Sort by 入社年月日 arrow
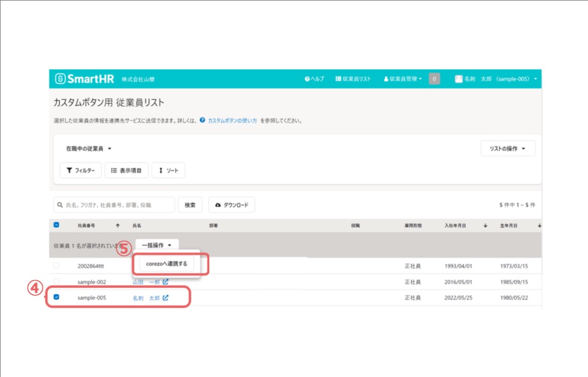 [485, 225]
